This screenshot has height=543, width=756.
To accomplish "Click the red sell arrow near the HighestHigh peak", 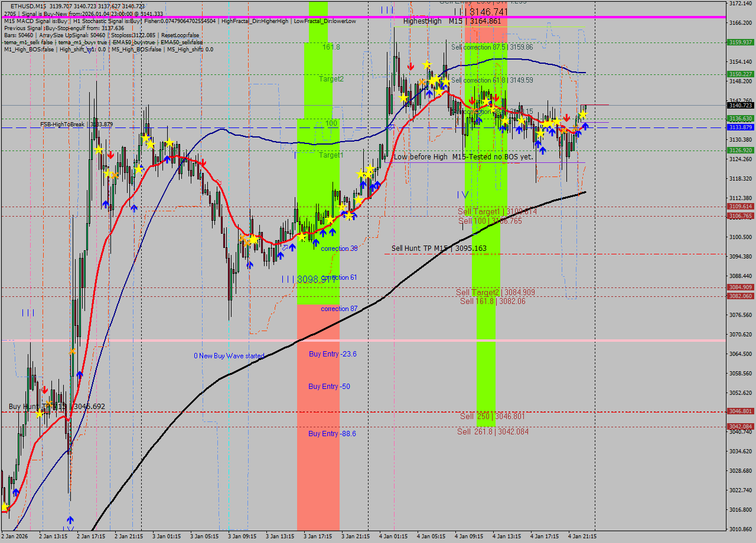I will click(x=410, y=66).
